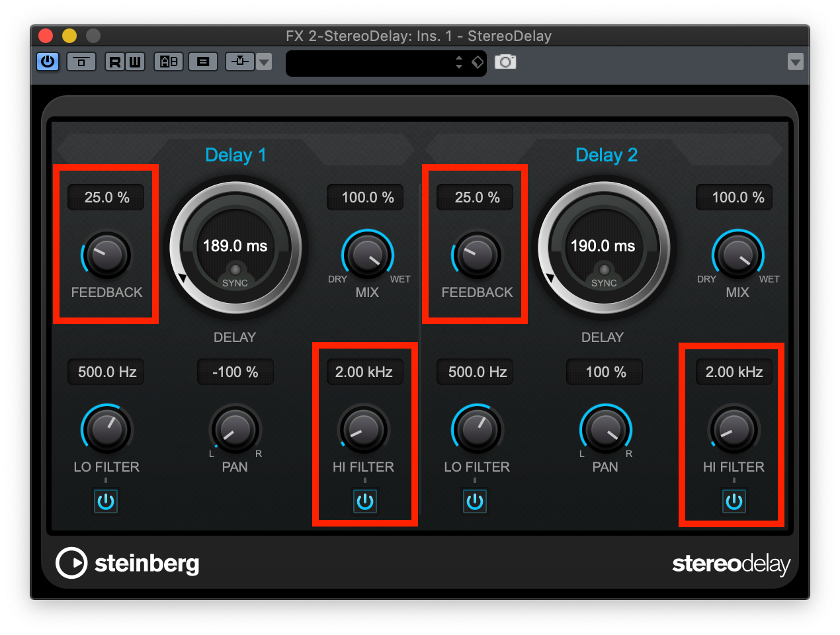Click the Delay 2 LO FILTER knob
The height and width of the screenshot is (635, 840).
pyautogui.click(x=477, y=429)
